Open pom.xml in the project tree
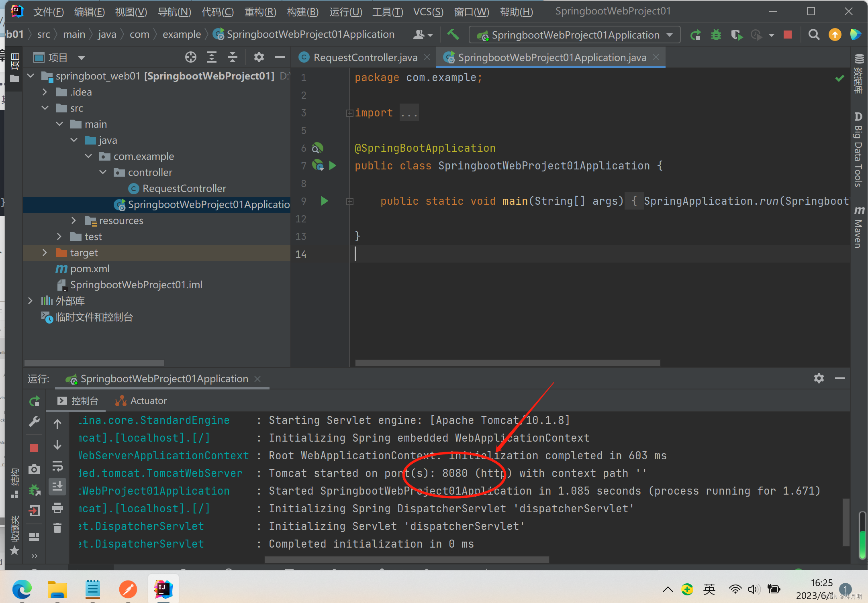Viewport: 868px width, 603px height. coord(90,269)
